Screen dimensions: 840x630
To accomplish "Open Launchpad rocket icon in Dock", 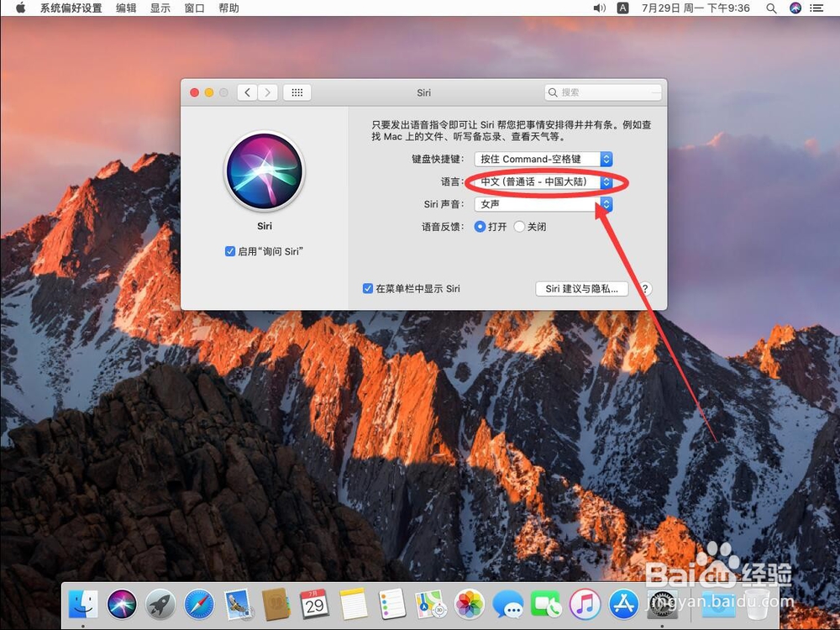I will point(160,604).
